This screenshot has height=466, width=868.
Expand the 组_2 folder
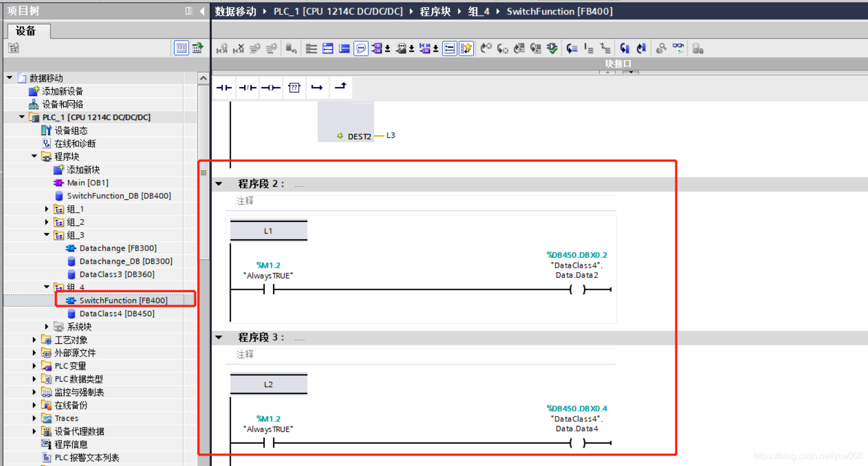(x=46, y=222)
